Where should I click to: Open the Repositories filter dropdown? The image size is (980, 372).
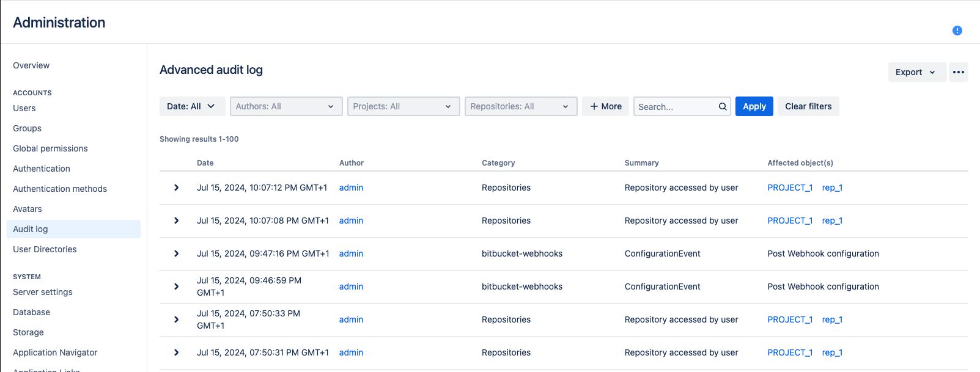520,106
